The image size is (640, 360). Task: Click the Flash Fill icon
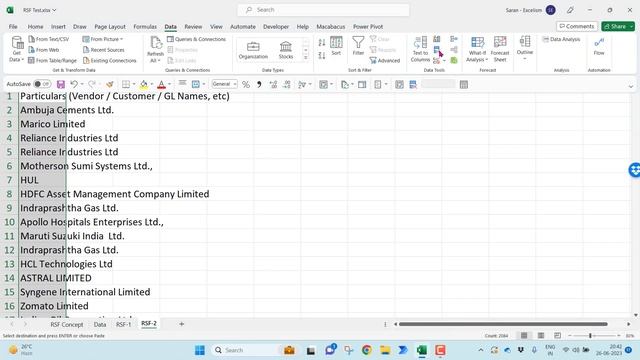pyautogui.click(x=436, y=39)
